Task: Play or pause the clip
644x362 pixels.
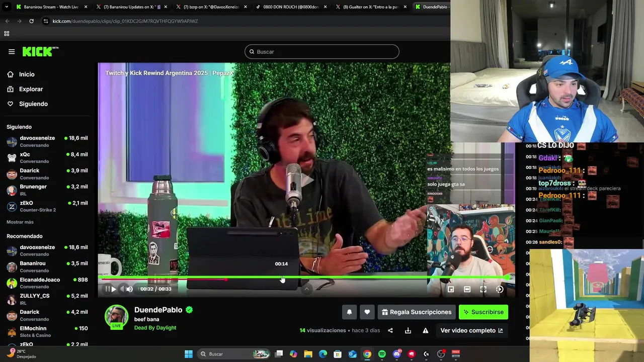Action: click(x=113, y=289)
